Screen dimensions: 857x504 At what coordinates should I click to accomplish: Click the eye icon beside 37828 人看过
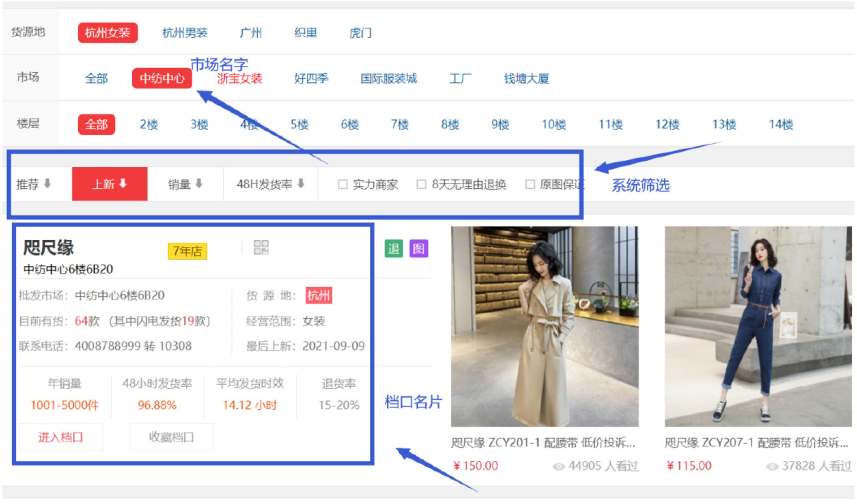click(x=772, y=467)
